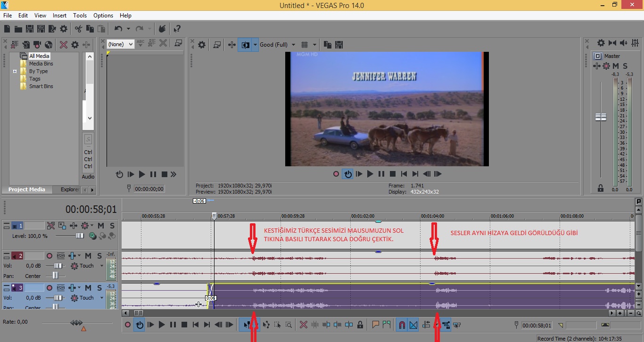Open the Overlays grid dropdown arrow
Image resolution: width=644 pixels, height=342 pixels.
[x=314, y=45]
